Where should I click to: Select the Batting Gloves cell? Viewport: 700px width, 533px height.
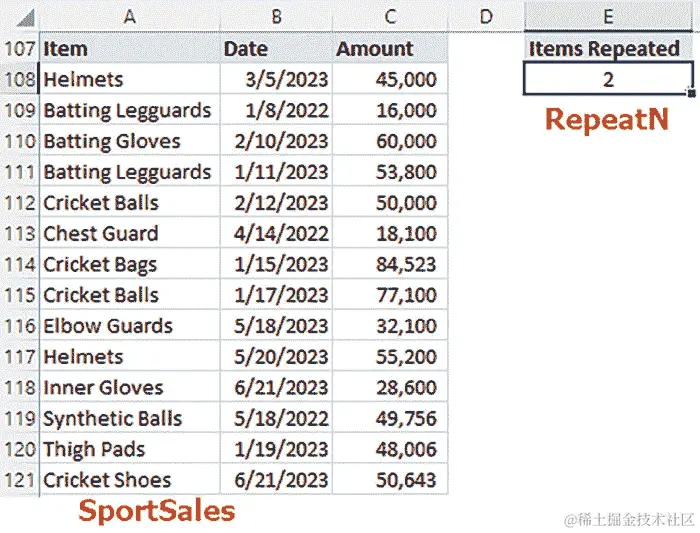[x=130, y=141]
